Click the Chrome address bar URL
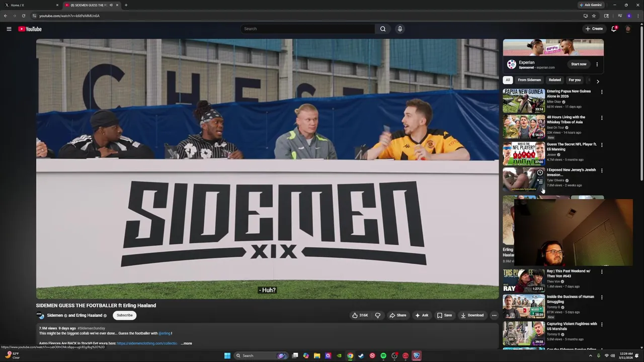Image resolution: width=644 pixels, height=362 pixels. tap(69, 16)
